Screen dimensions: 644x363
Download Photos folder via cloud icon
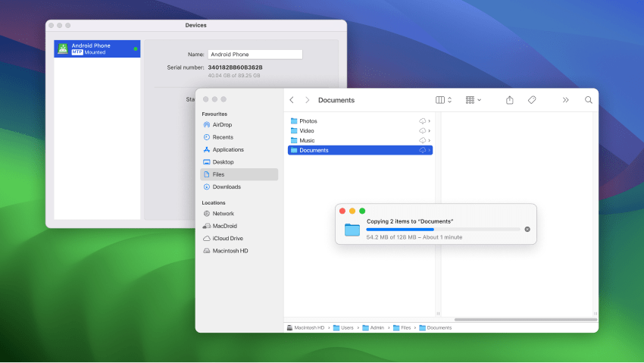pyautogui.click(x=422, y=120)
